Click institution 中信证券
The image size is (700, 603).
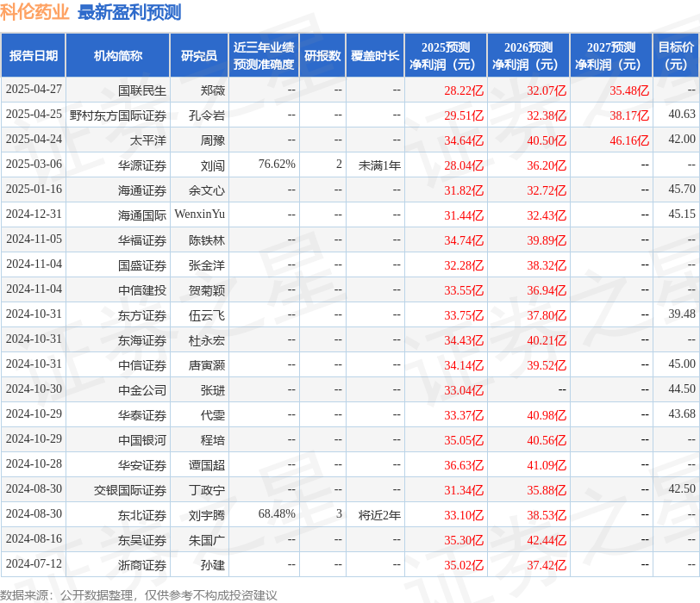click(x=142, y=365)
